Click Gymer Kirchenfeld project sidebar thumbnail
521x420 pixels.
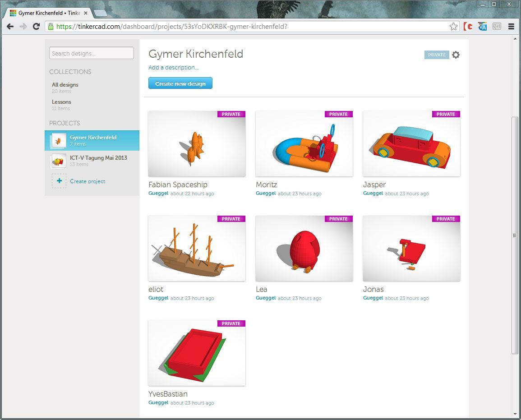click(59, 141)
